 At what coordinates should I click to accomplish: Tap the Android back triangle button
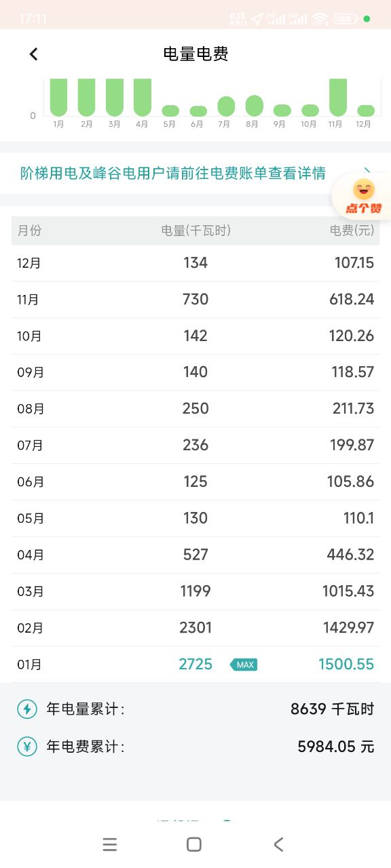278,844
